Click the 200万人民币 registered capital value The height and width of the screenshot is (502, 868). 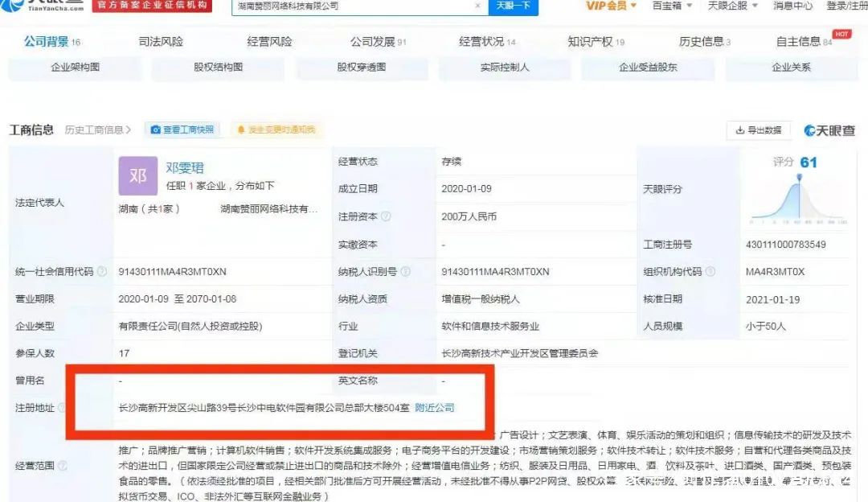pos(469,216)
